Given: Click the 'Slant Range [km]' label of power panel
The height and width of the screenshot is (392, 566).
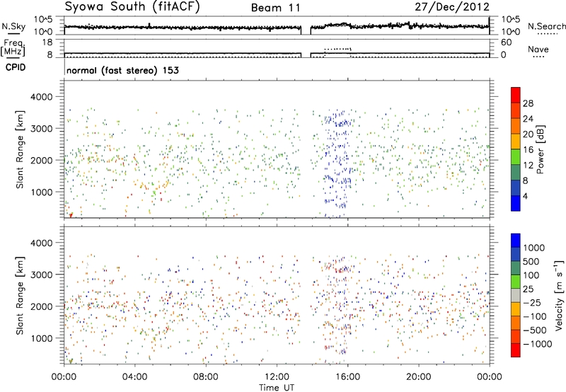Looking at the screenshot, I should [20, 149].
